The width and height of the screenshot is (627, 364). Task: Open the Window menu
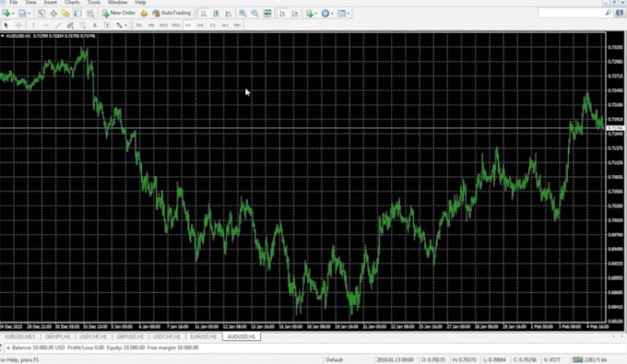click(x=117, y=3)
